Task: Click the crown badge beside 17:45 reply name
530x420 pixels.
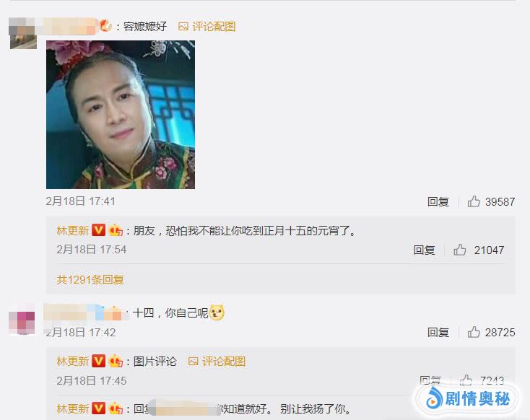Action: point(116,362)
